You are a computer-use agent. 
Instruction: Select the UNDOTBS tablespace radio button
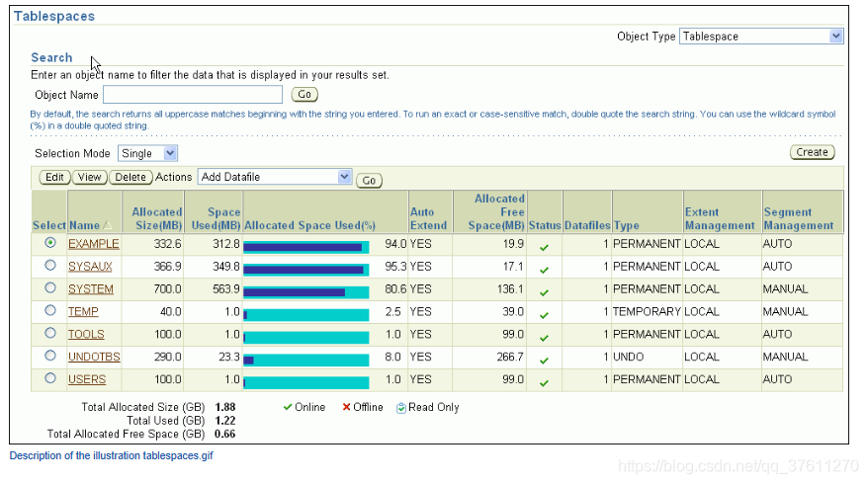(50, 356)
